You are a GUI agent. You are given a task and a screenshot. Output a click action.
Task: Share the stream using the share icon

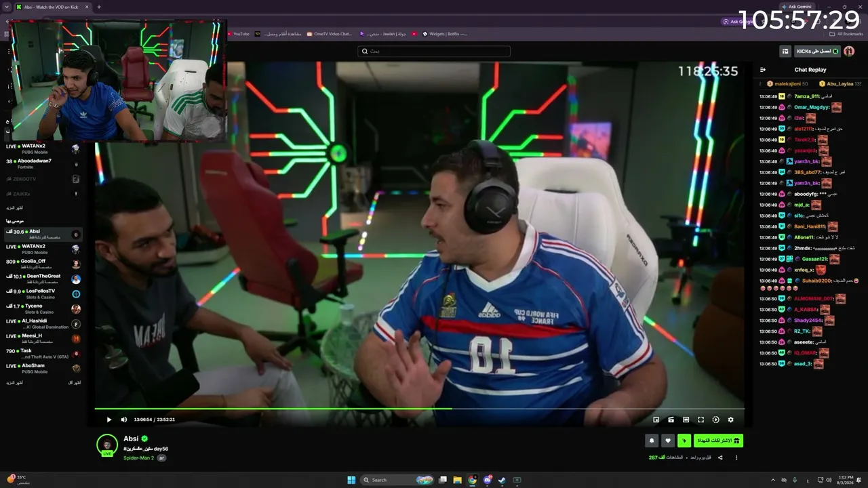tap(720, 457)
